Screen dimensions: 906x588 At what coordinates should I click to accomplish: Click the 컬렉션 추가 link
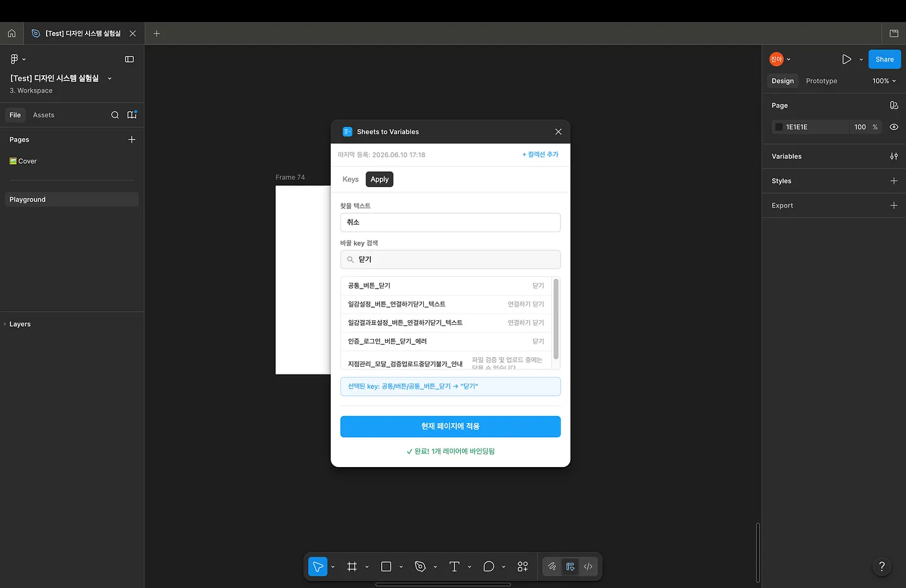[x=540, y=155]
